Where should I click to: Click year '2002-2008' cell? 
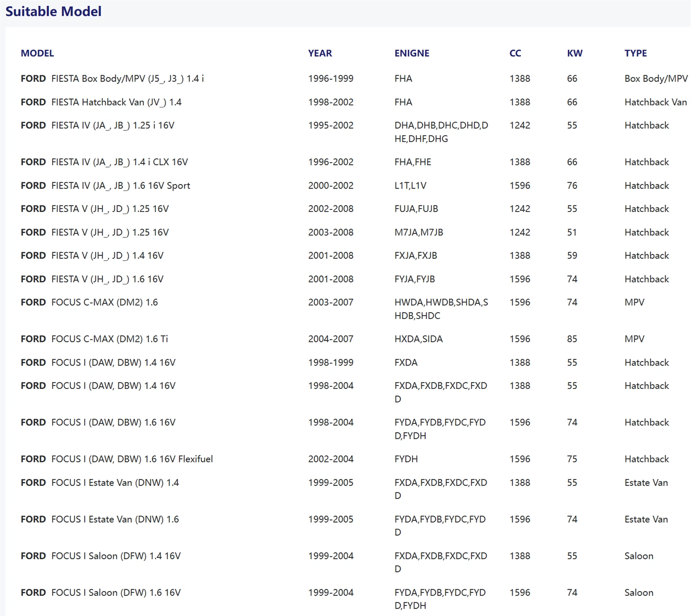(331, 209)
